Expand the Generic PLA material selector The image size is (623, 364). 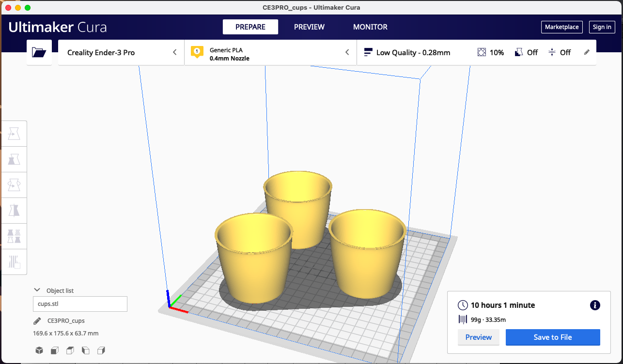(x=270, y=52)
